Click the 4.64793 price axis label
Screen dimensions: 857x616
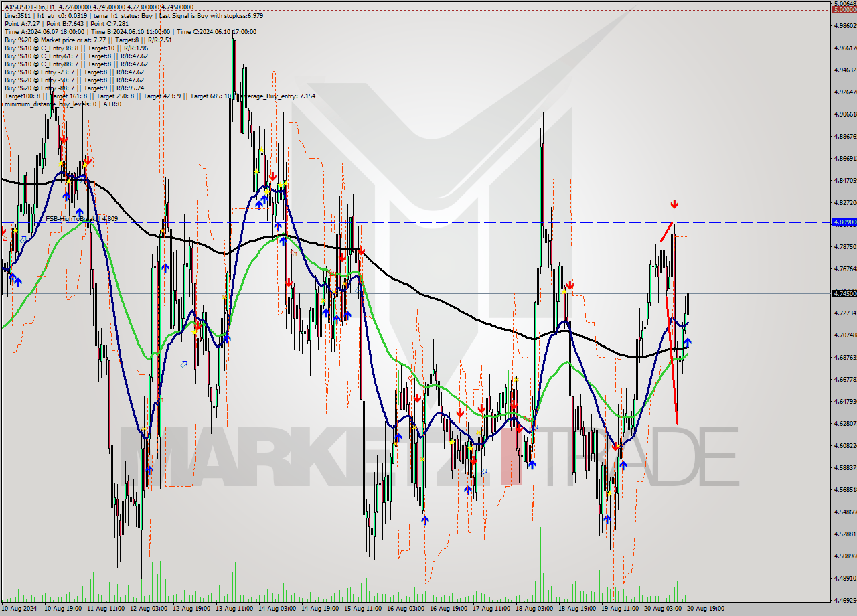845,401
